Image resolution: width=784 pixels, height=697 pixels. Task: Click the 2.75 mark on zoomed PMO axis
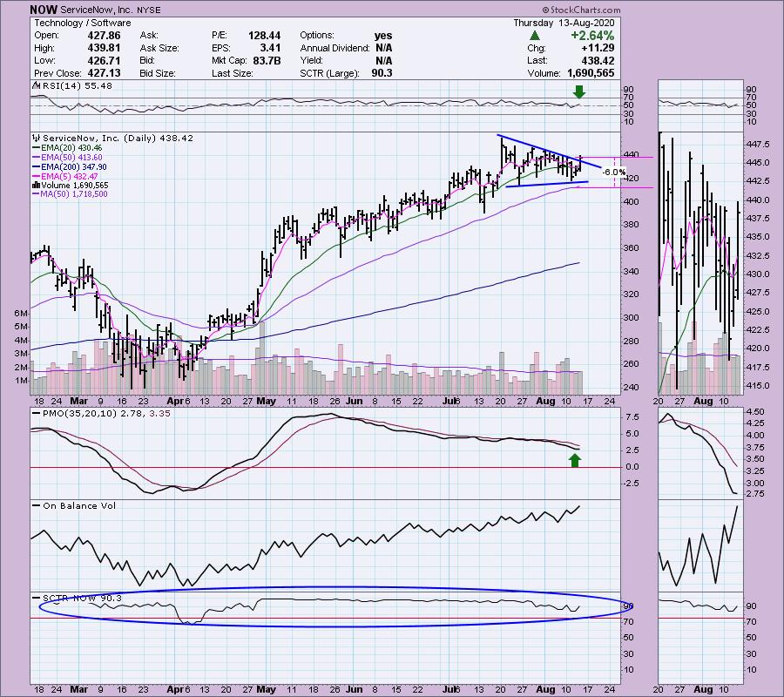(x=755, y=493)
